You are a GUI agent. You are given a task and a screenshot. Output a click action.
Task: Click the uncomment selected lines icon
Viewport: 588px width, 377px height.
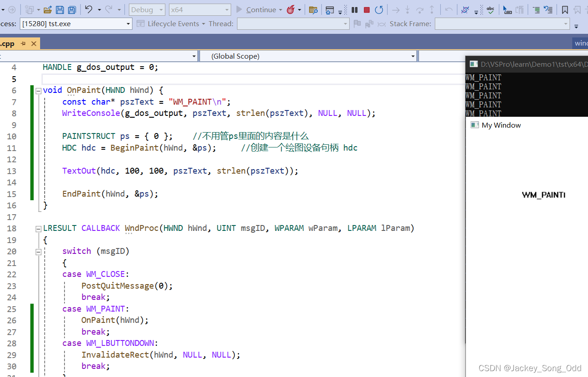coord(548,9)
